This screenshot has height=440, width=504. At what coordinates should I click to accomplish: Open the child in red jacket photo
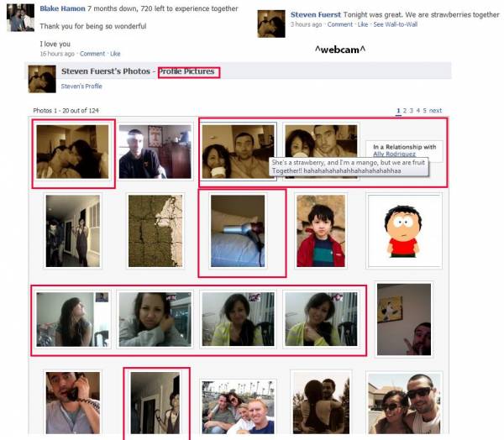click(320, 231)
